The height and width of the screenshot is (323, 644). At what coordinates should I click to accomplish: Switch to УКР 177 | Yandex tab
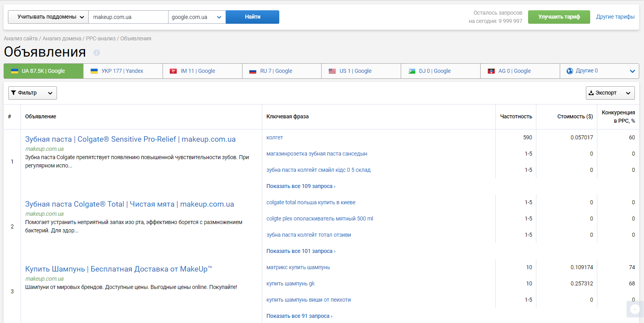123,71
